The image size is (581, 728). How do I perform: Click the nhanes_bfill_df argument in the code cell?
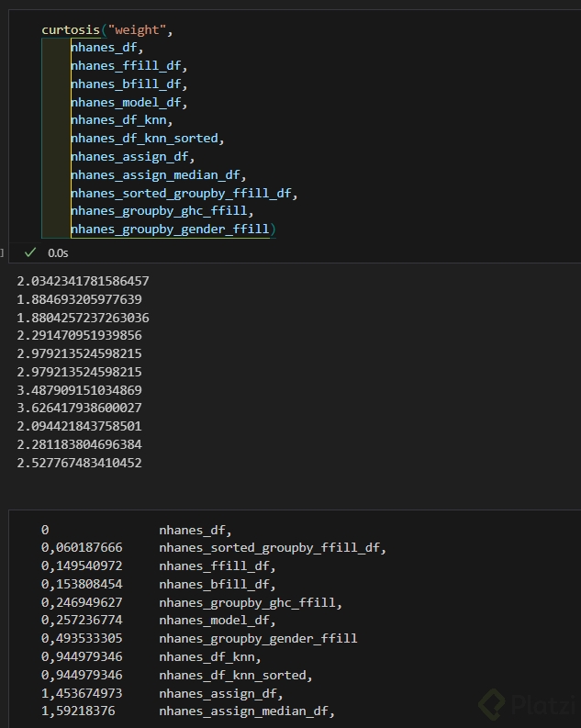tap(128, 84)
